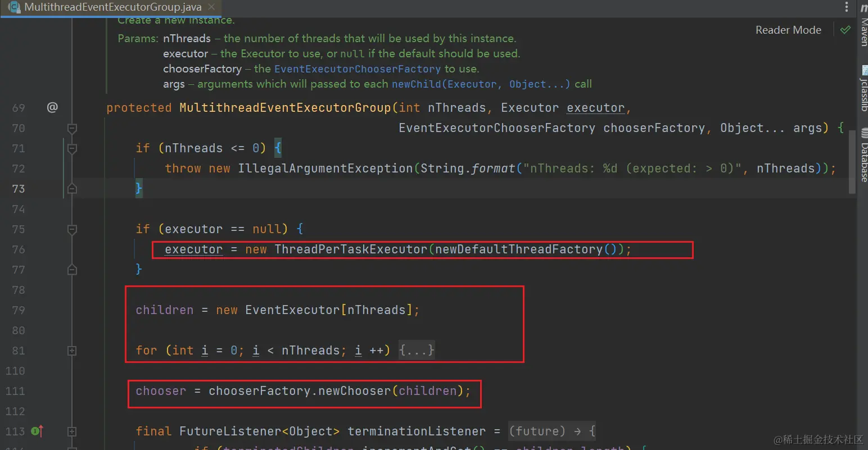Click IllegalArgumentException in the throw statement
Viewport: 868px width, 450px height.
coord(325,169)
